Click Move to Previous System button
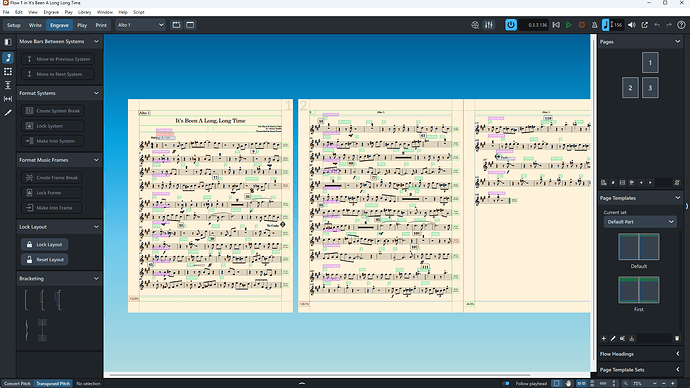The width and height of the screenshot is (690, 388). point(58,59)
